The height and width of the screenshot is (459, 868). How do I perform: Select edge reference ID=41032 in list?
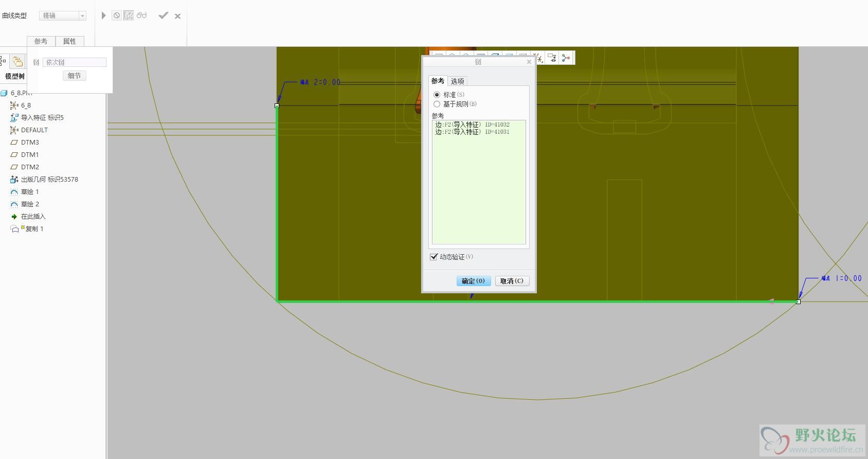tap(473, 125)
